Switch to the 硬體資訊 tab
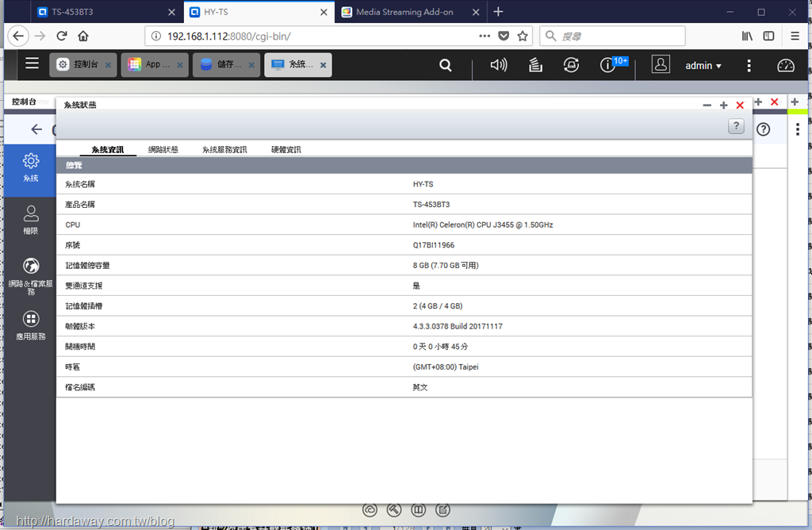This screenshot has width=812, height=530. pyautogui.click(x=285, y=150)
